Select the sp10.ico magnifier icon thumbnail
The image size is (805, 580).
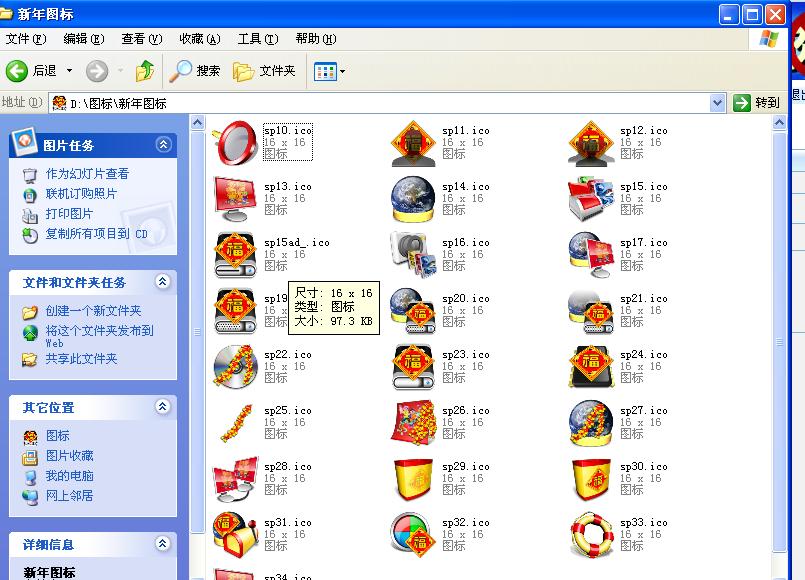click(235, 142)
